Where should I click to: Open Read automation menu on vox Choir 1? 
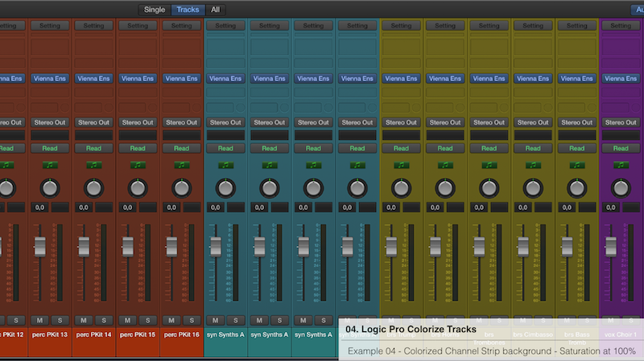pyautogui.click(x=621, y=148)
